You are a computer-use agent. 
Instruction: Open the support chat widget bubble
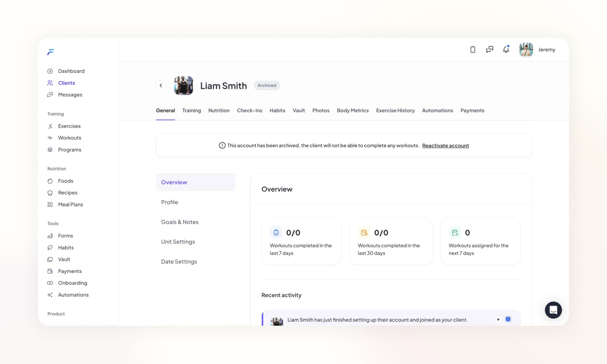click(x=553, y=310)
